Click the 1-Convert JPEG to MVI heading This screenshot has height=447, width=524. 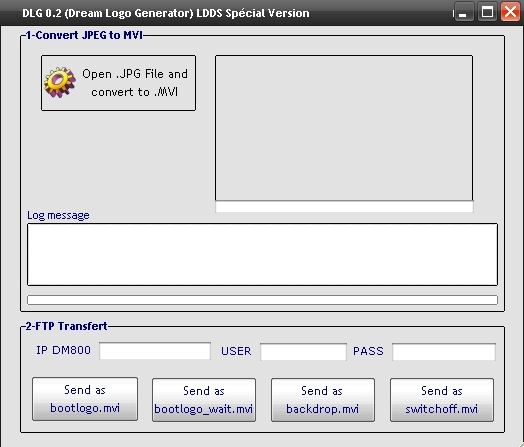coord(84,35)
